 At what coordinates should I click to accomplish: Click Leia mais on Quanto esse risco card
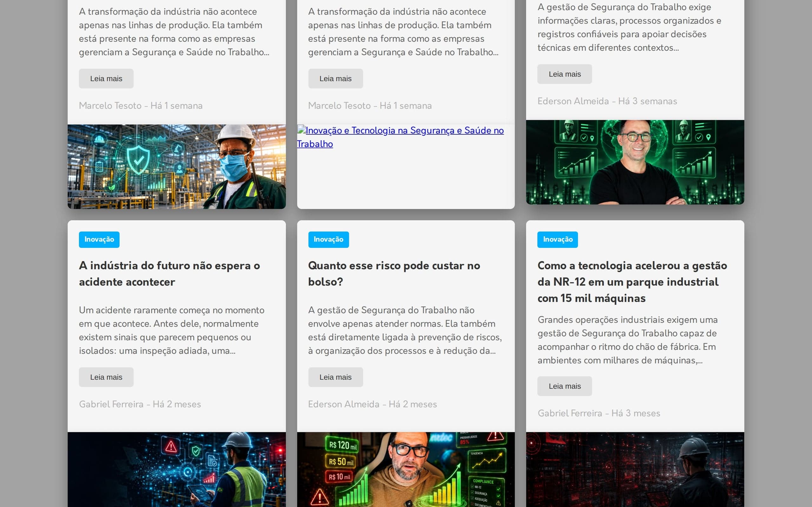click(335, 377)
